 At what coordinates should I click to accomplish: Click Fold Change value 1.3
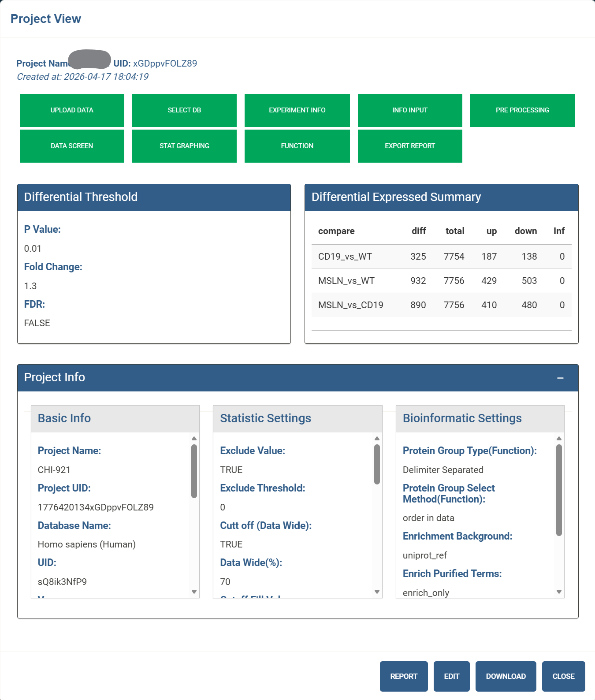pos(30,286)
